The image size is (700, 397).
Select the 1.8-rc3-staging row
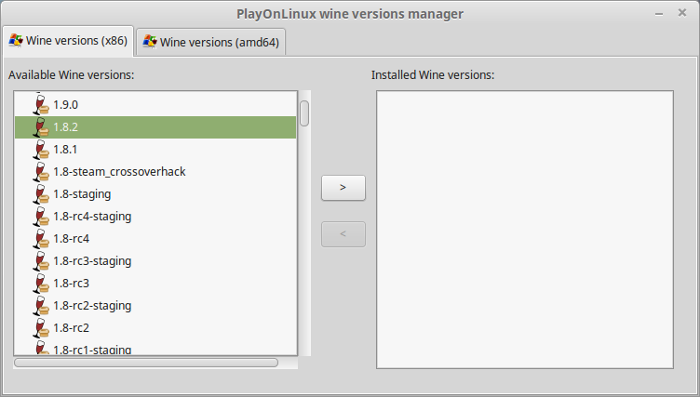click(x=155, y=261)
